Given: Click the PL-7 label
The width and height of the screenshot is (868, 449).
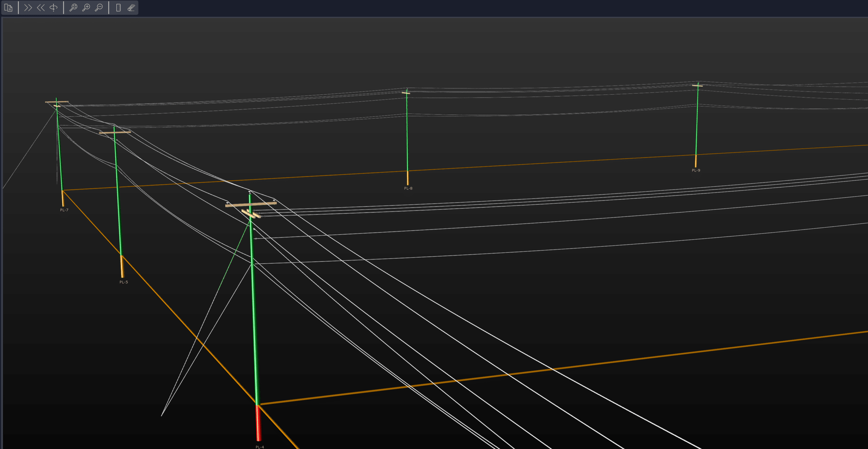Looking at the screenshot, I should coord(64,209).
